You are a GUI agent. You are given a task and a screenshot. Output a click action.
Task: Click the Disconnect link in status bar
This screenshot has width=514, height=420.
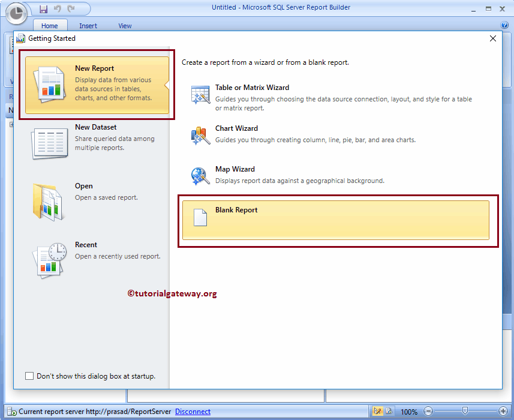click(x=193, y=412)
